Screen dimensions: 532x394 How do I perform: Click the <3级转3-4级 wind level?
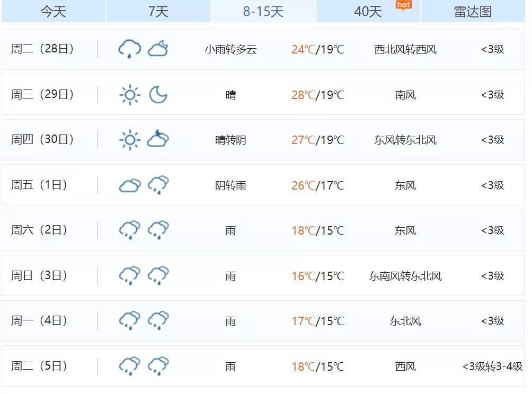click(x=492, y=366)
